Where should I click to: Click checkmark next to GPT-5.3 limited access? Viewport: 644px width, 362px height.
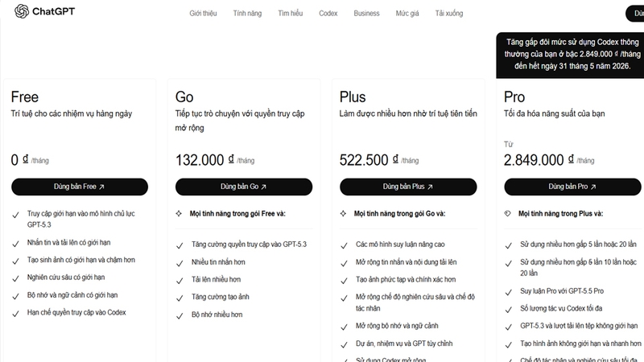pos(15,215)
